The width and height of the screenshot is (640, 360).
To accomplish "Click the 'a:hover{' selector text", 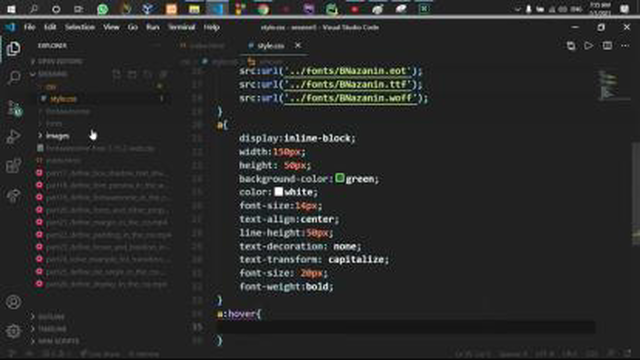I will click(x=239, y=314).
